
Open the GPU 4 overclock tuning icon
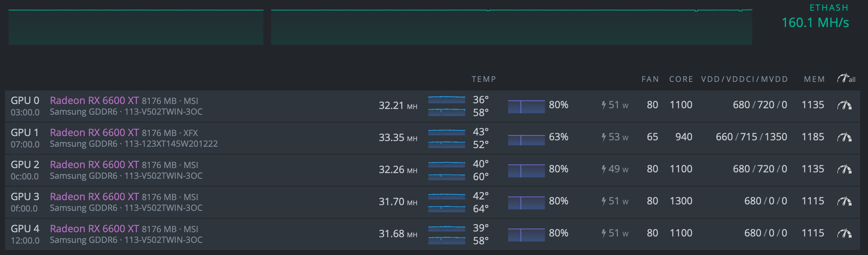tap(844, 233)
